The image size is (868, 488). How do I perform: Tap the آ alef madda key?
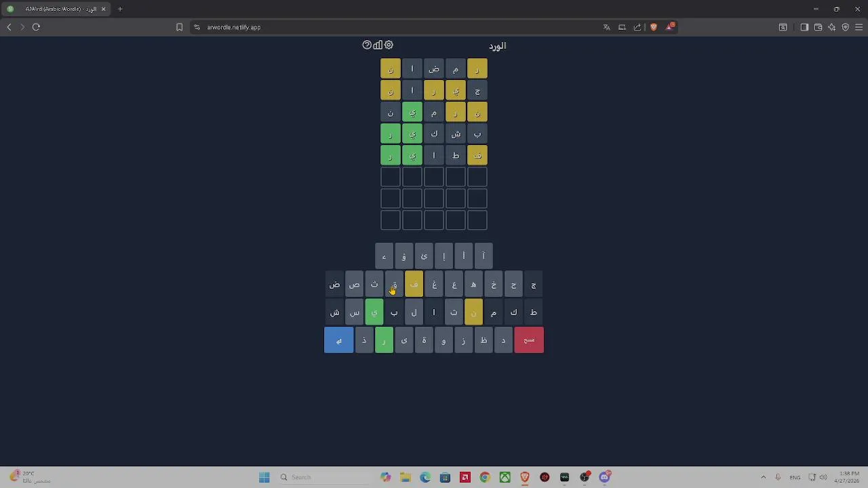(484, 256)
